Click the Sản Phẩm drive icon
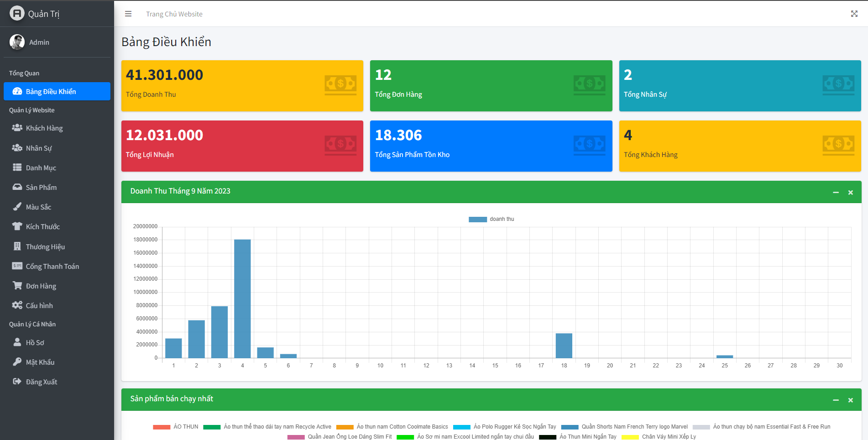 pyautogui.click(x=17, y=187)
